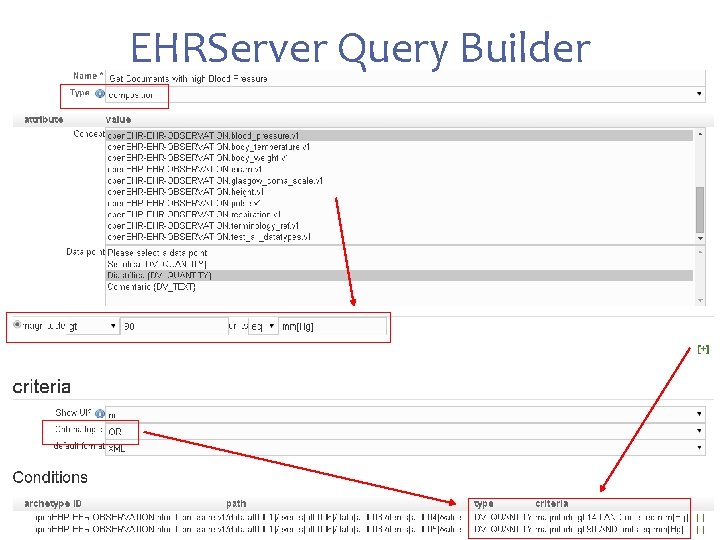The image size is (720, 540).
Task: Click the Data point list scroll-down arrow
Action: pos(700,300)
